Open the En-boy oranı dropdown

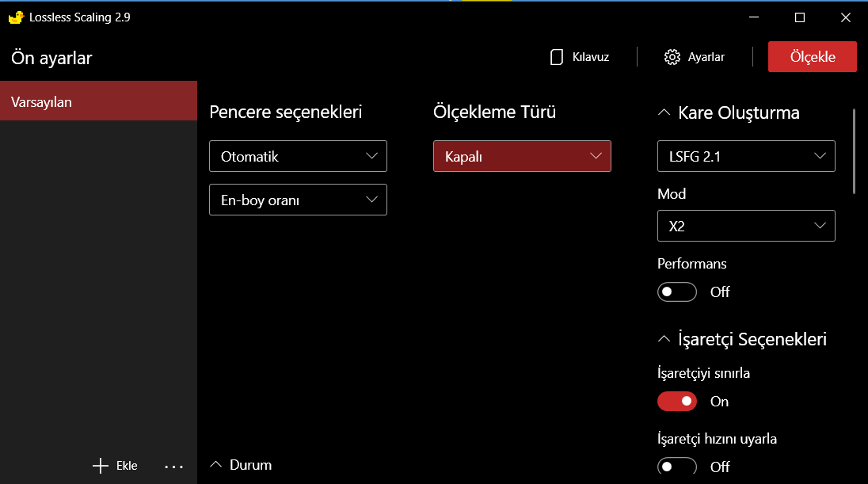(x=298, y=200)
